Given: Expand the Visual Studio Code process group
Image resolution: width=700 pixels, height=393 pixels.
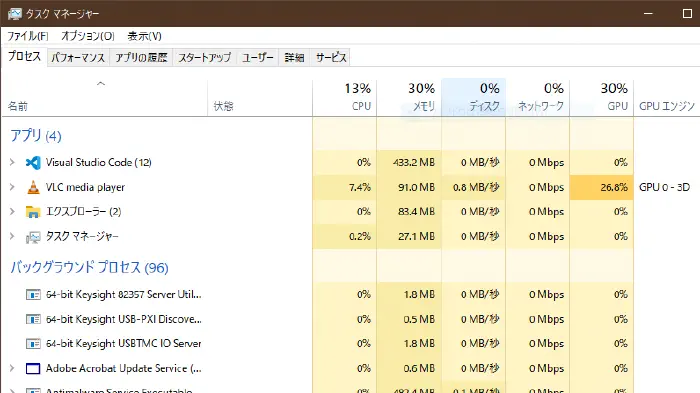Looking at the screenshot, I should [12, 163].
